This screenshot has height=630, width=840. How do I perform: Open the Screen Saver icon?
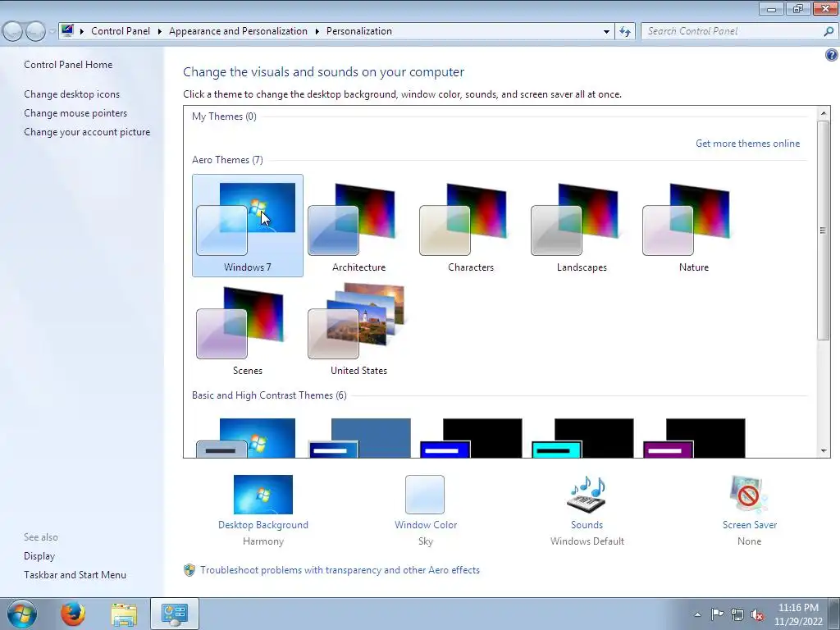[x=749, y=495]
